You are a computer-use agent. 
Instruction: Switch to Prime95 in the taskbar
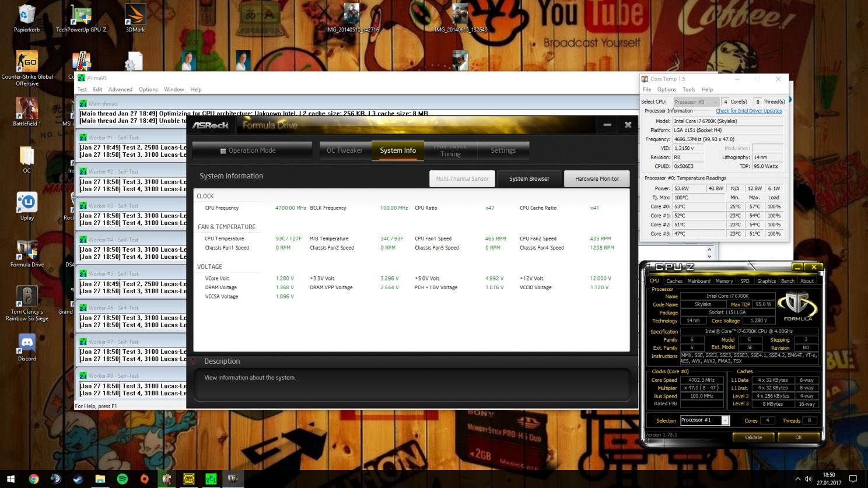[x=211, y=479]
